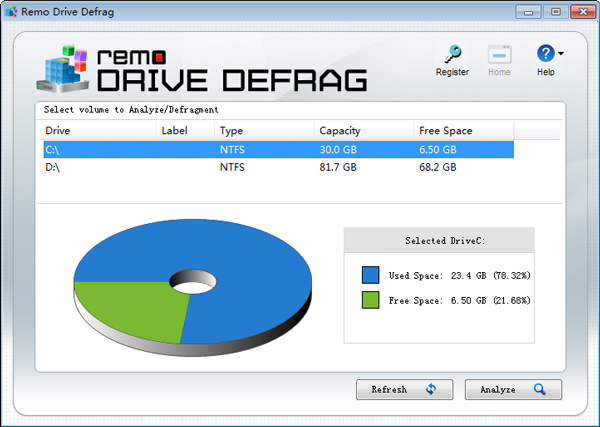Image resolution: width=600 pixels, height=427 pixels.
Task: Click the 68.2 GB free space cell
Action: click(438, 167)
